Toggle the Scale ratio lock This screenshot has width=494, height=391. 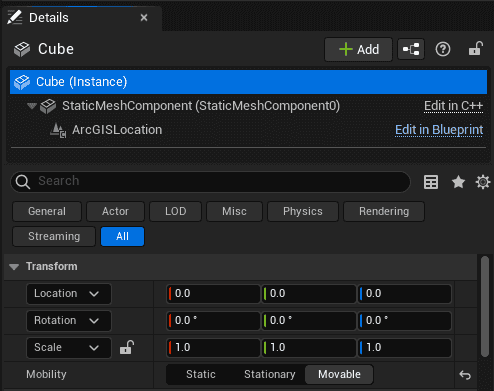click(x=127, y=347)
